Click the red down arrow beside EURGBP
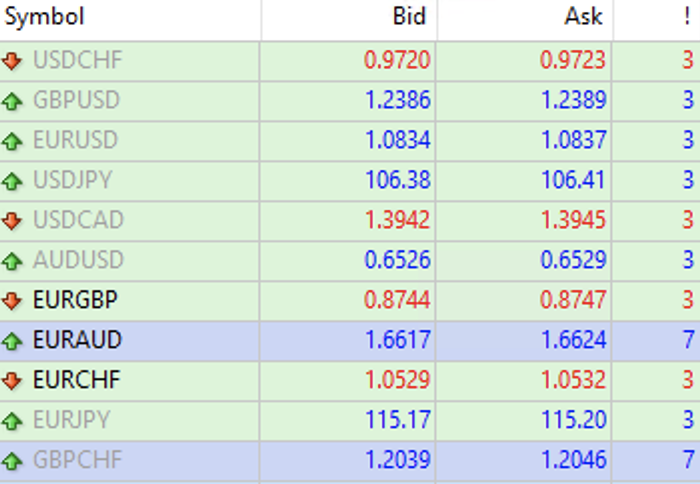 [x=12, y=300]
